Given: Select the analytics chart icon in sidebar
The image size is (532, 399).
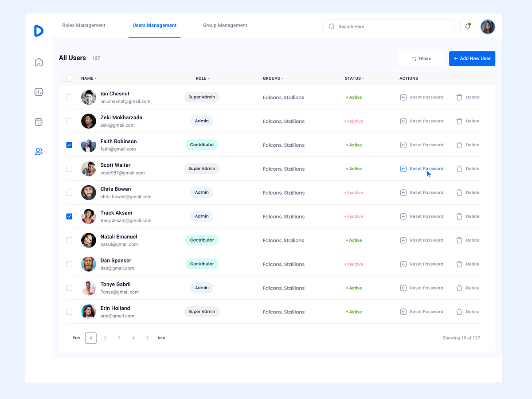Looking at the screenshot, I should 39,92.
